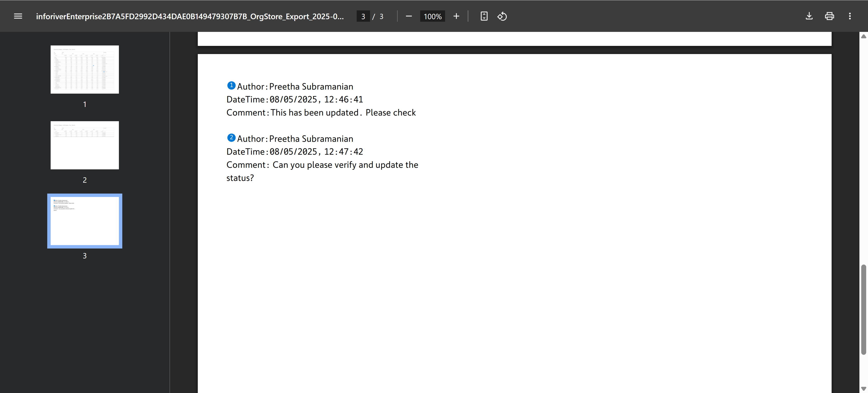
Task: Click the vertical scrollbar thumb
Action: pos(863,309)
